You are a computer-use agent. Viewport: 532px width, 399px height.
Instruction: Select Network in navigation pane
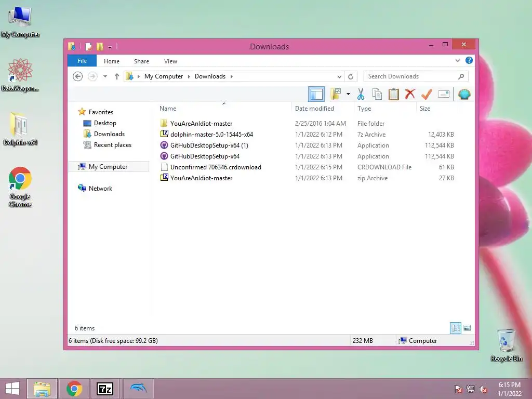click(x=100, y=188)
